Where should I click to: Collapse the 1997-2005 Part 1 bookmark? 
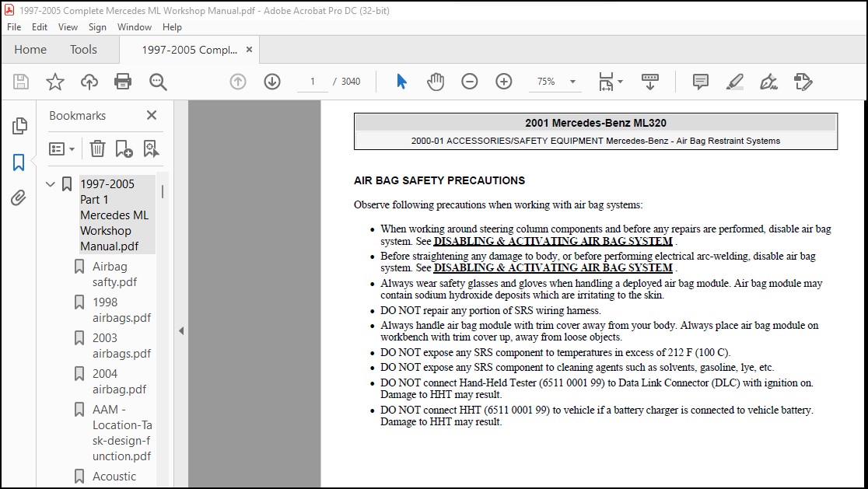[51, 184]
